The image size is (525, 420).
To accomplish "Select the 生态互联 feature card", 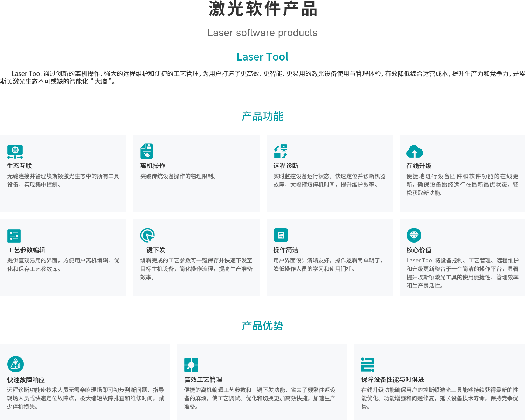I will [63, 174].
